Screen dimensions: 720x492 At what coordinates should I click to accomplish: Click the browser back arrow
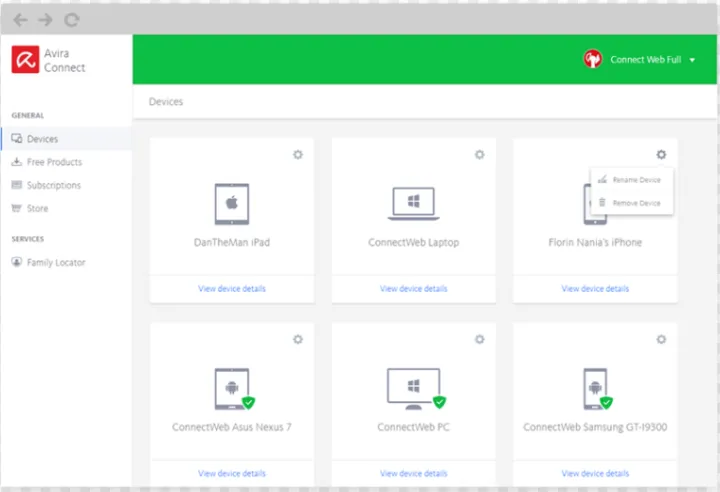[20, 19]
